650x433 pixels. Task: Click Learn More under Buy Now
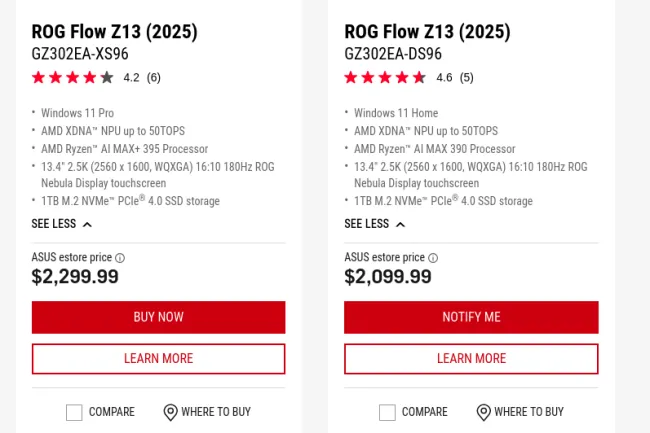click(158, 358)
